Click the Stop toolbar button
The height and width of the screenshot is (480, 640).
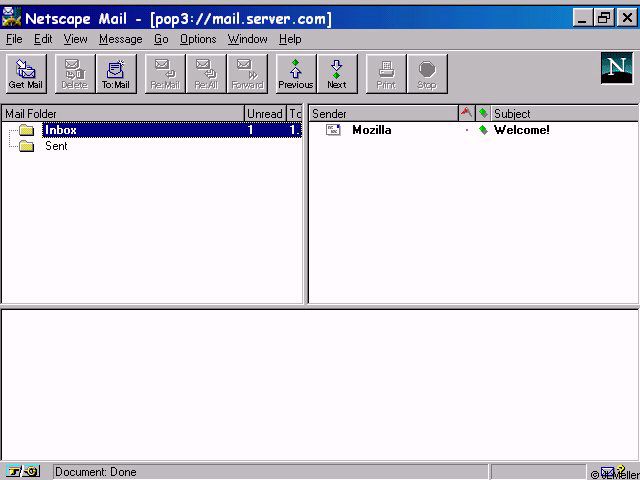[x=427, y=74]
